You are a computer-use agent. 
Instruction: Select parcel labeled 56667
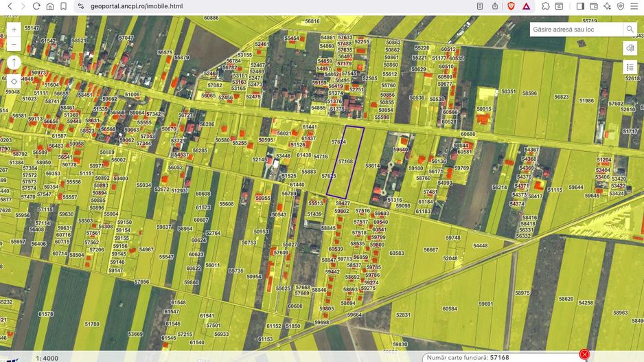pos(431,249)
